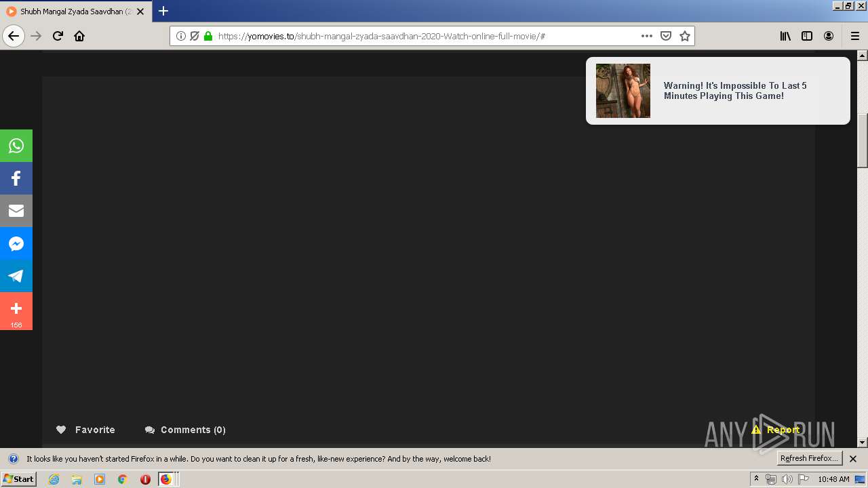
Task: Open the game ad thumbnail
Action: point(623,91)
